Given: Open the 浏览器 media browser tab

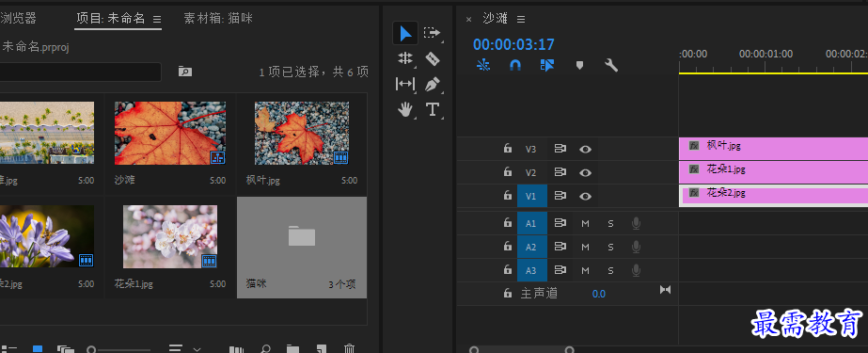Looking at the screenshot, I should pyautogui.click(x=18, y=18).
